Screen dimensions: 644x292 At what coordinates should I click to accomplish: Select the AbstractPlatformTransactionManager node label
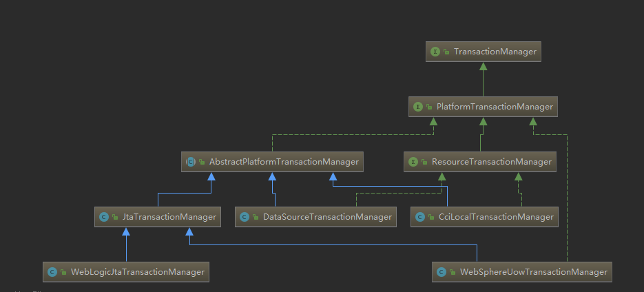tap(284, 162)
